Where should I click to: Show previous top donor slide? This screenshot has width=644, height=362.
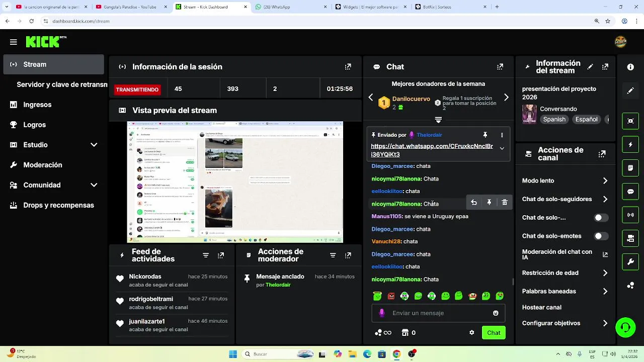371,98
